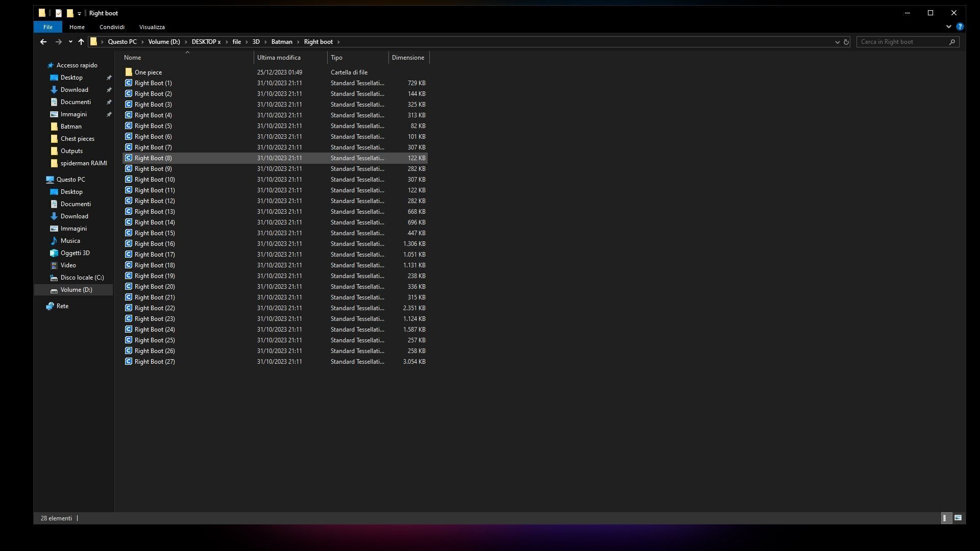Switch to large icons view in status bar
Screen dimensions: 980x551
pos(958,518)
